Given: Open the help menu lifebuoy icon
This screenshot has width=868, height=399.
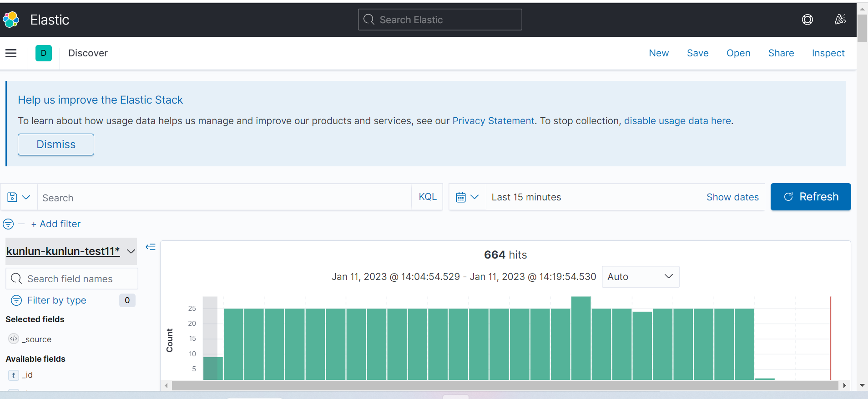Looking at the screenshot, I should [807, 20].
